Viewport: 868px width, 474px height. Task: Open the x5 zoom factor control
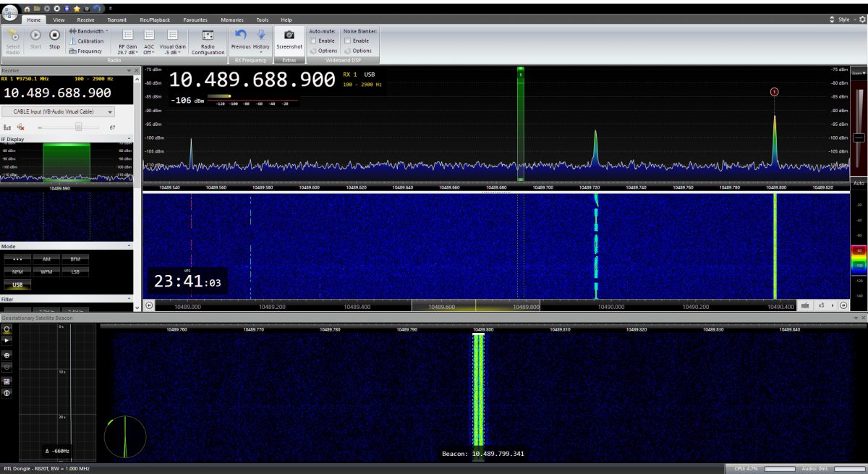[824, 305]
